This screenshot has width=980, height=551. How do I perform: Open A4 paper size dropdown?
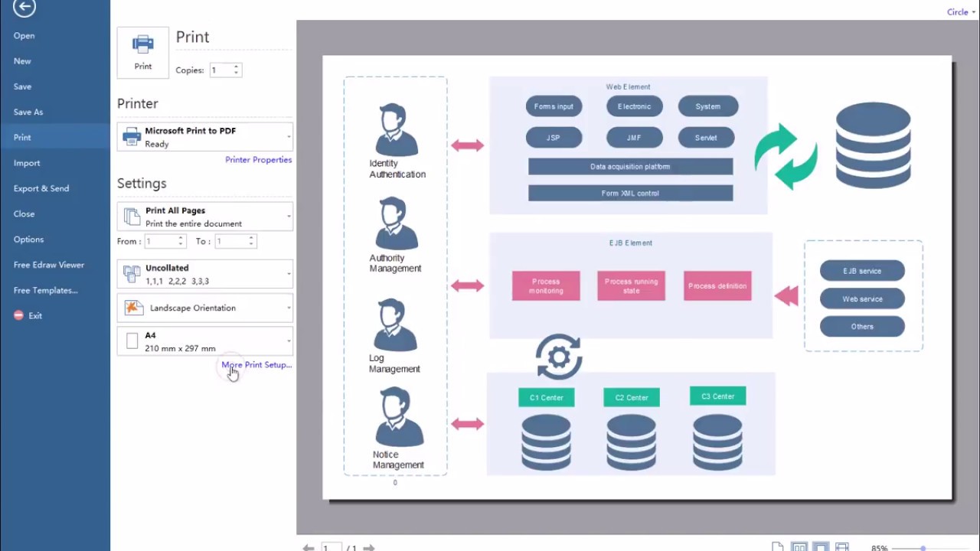coord(204,341)
